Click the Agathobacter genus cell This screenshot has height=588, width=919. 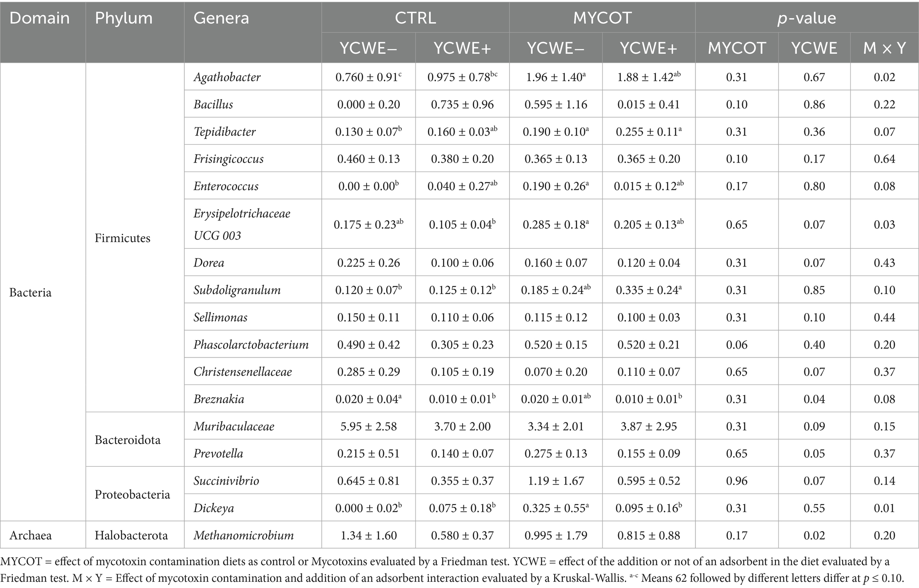[227, 77]
